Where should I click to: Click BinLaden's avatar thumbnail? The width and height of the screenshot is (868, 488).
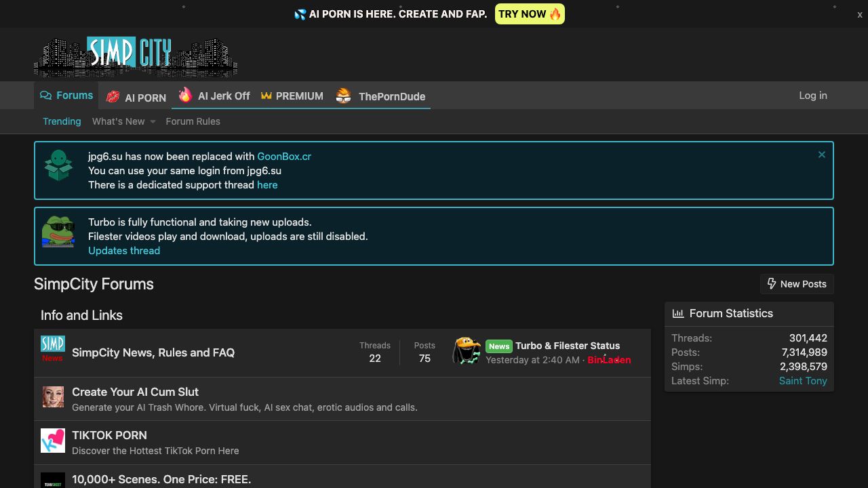click(467, 351)
